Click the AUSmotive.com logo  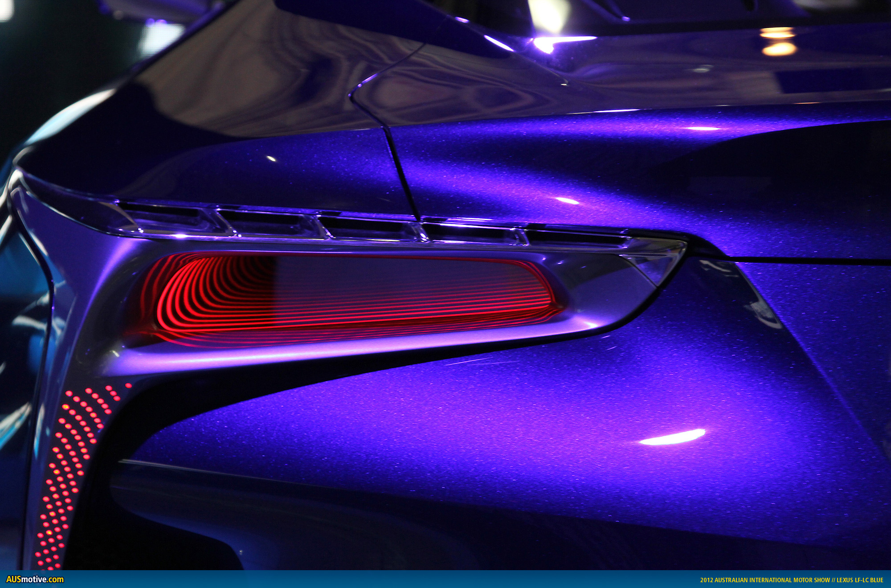click(35, 580)
